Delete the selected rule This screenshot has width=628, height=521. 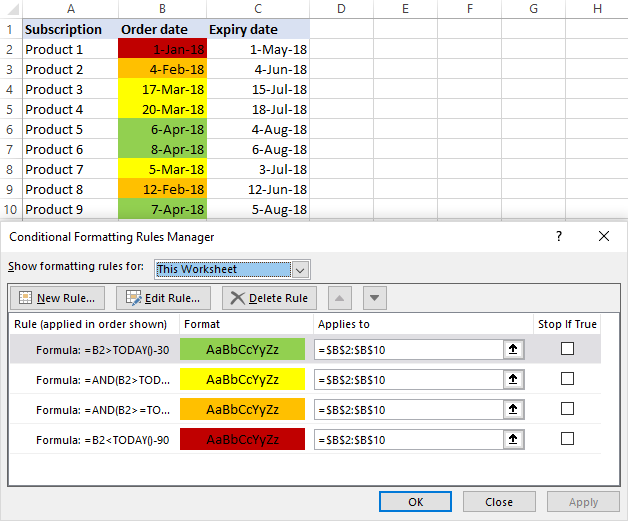pyautogui.click(x=269, y=298)
